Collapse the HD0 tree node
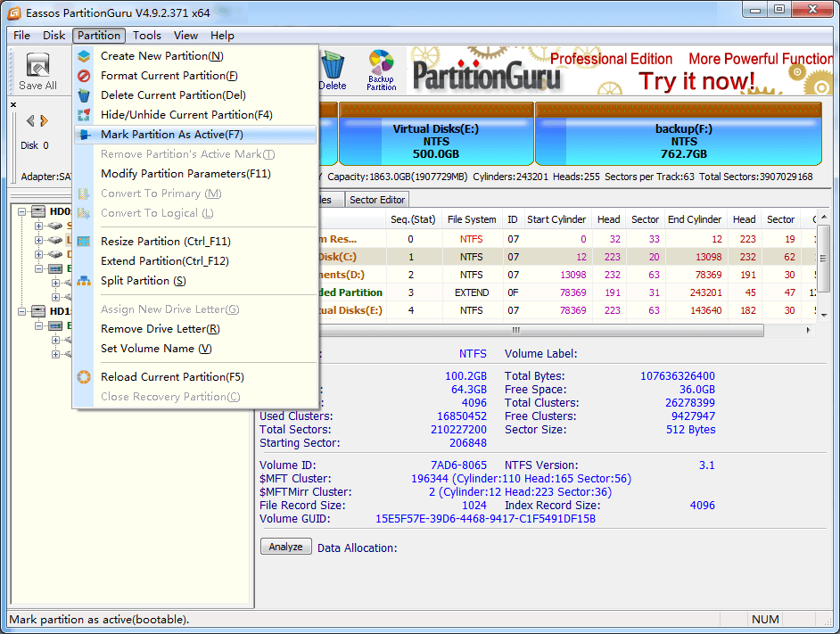This screenshot has width=840, height=634. (x=22, y=211)
